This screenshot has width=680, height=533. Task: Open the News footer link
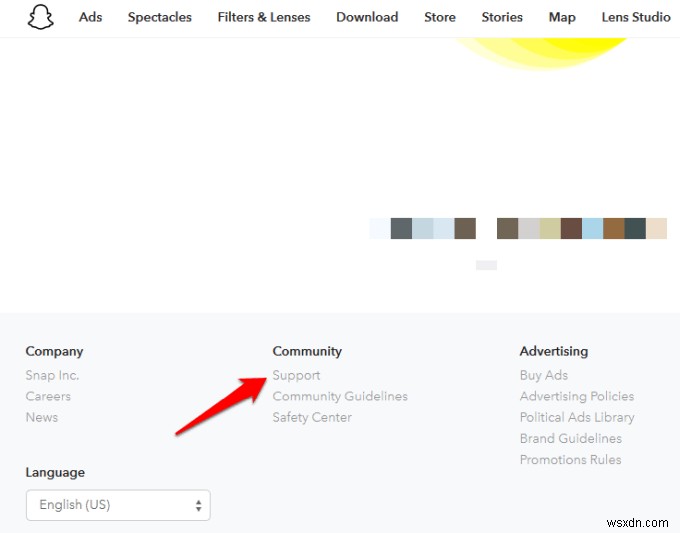[x=42, y=417]
